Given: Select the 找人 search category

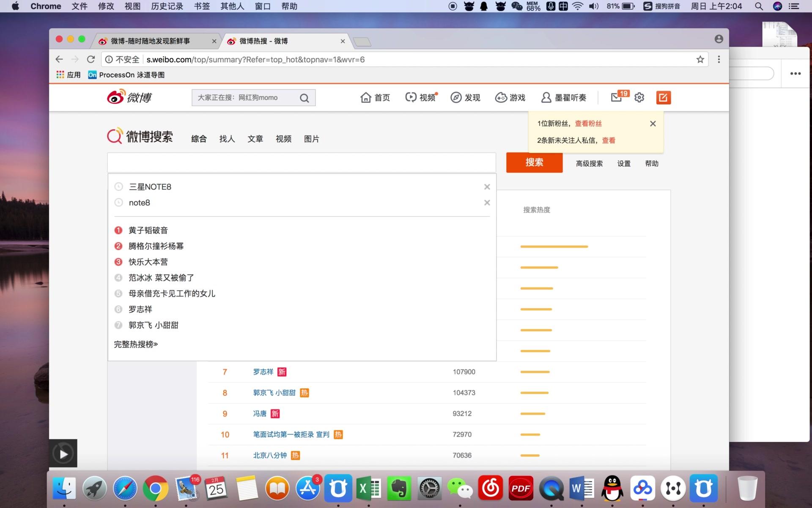Looking at the screenshot, I should tap(227, 139).
